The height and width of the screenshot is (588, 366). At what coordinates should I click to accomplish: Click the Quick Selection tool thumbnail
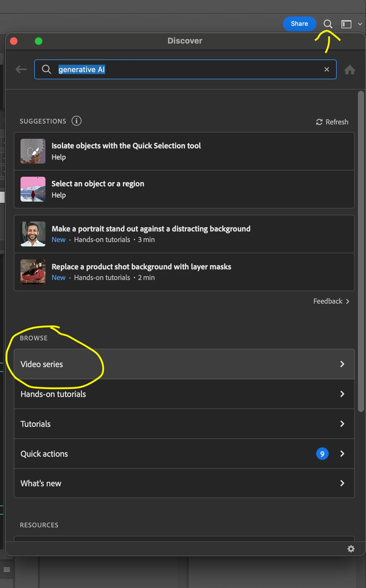pyautogui.click(x=33, y=151)
